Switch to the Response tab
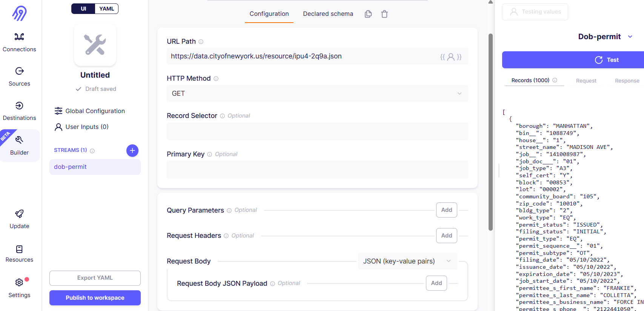Image resolution: width=644 pixels, height=311 pixels. pos(627,81)
